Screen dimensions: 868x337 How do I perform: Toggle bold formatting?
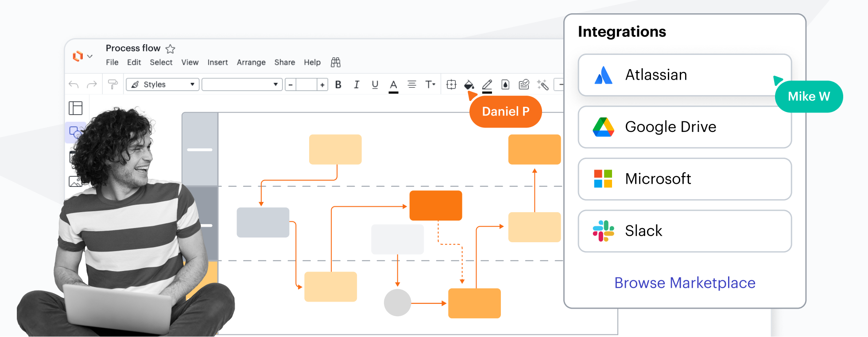tap(338, 85)
